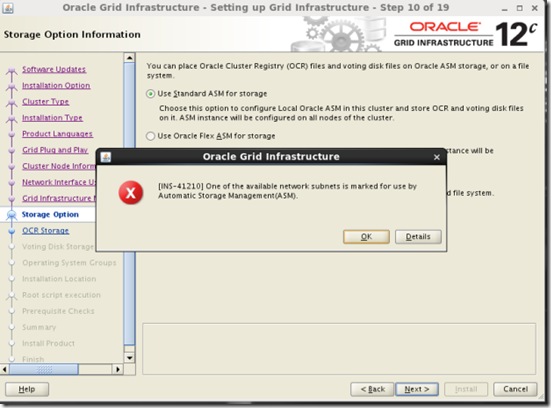551x408 pixels.
Task: Click the Cancel button
Action: [516, 389]
